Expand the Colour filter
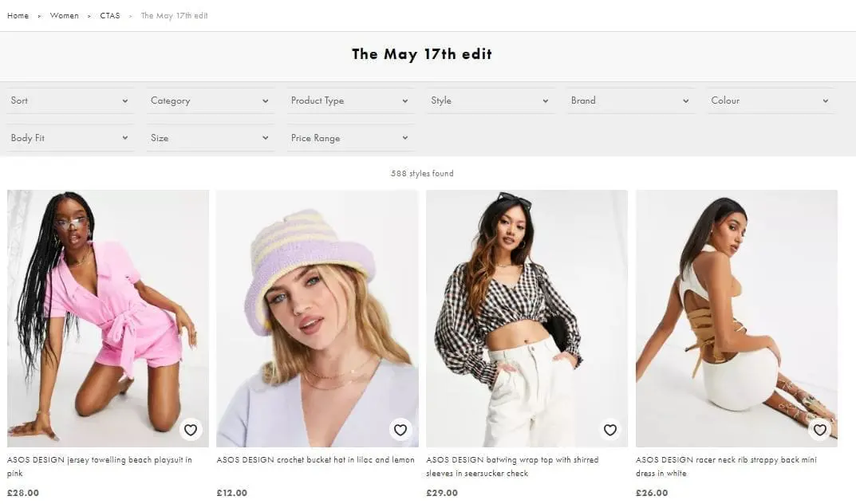Image resolution: width=856 pixels, height=504 pixels. click(x=770, y=100)
